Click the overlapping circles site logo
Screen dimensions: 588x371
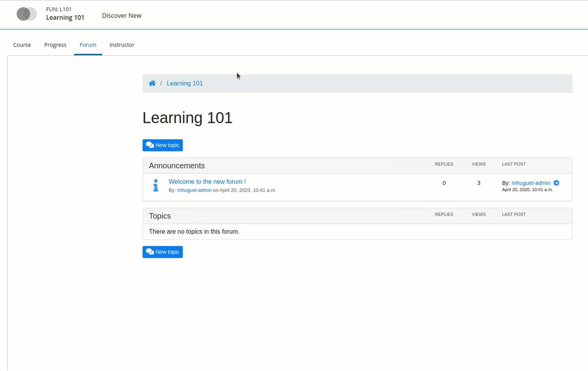(26, 14)
